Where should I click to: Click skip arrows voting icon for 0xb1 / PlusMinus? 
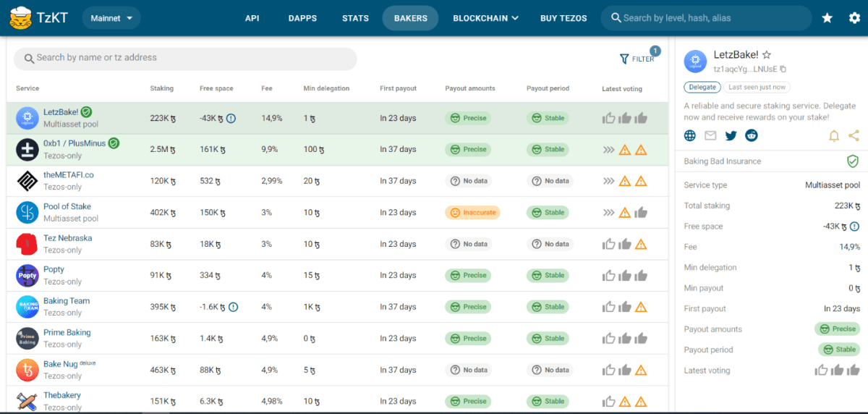pos(609,150)
